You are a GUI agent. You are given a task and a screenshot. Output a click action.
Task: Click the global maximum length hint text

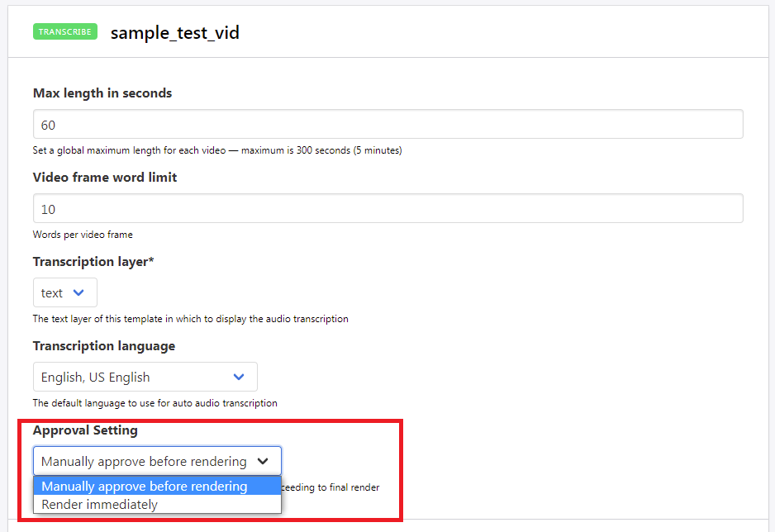(217, 150)
